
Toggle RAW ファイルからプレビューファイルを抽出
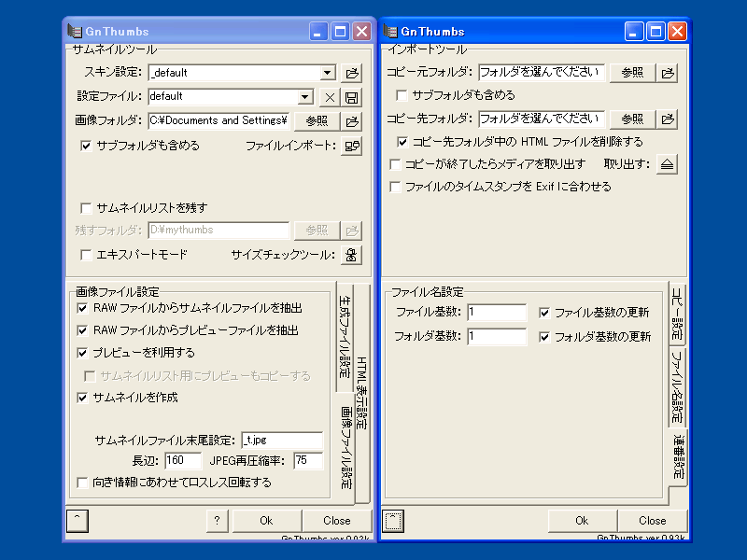click(82, 330)
